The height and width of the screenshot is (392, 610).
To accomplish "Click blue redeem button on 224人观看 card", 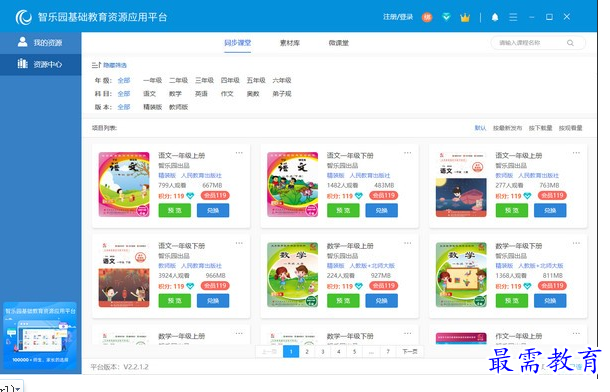I will pyautogui.click(x=381, y=301).
